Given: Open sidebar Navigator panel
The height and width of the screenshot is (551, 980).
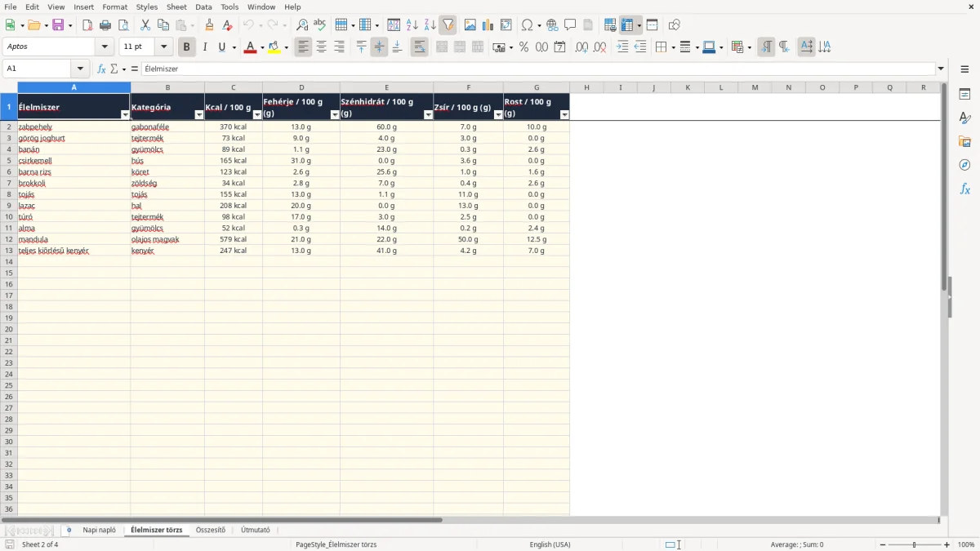Looking at the screenshot, I should click(x=964, y=166).
